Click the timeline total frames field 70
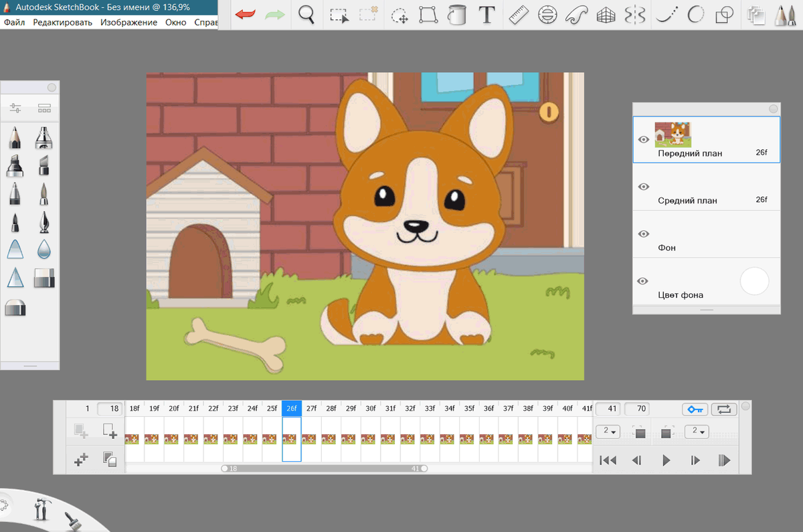 pyautogui.click(x=636, y=408)
